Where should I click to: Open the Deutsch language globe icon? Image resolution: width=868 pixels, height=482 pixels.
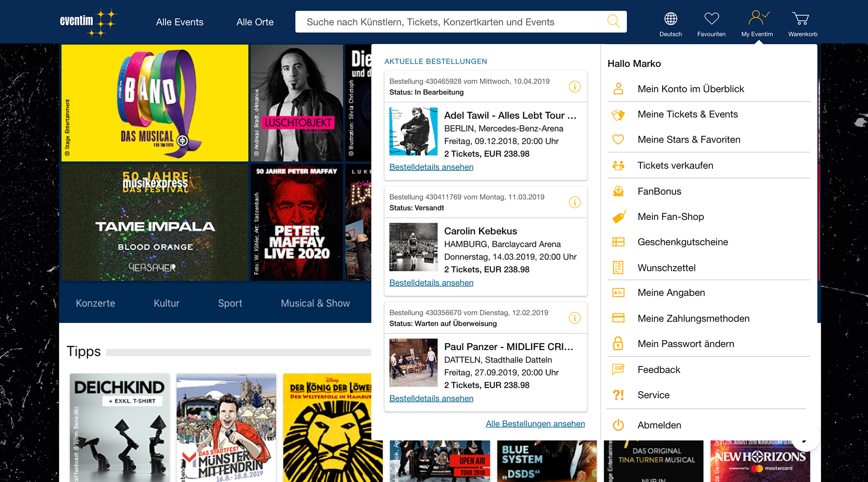coord(670,19)
